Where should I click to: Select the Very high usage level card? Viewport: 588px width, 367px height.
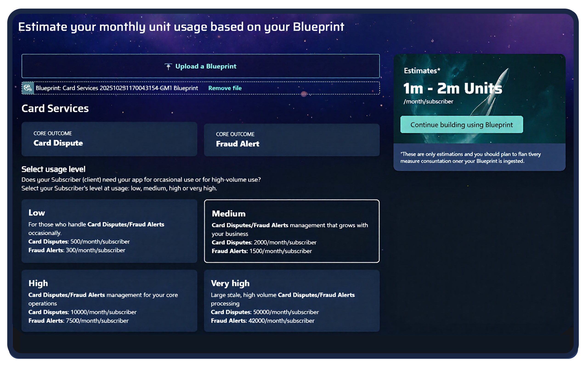coord(291,301)
